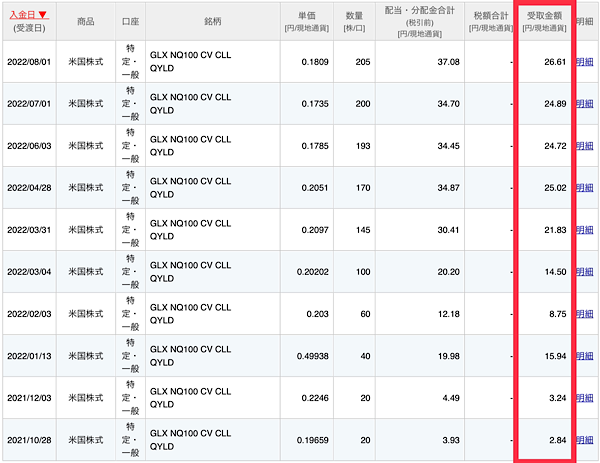This screenshot has height=463, width=600.
Task: Click unit price 0.2051
Action: coord(315,188)
